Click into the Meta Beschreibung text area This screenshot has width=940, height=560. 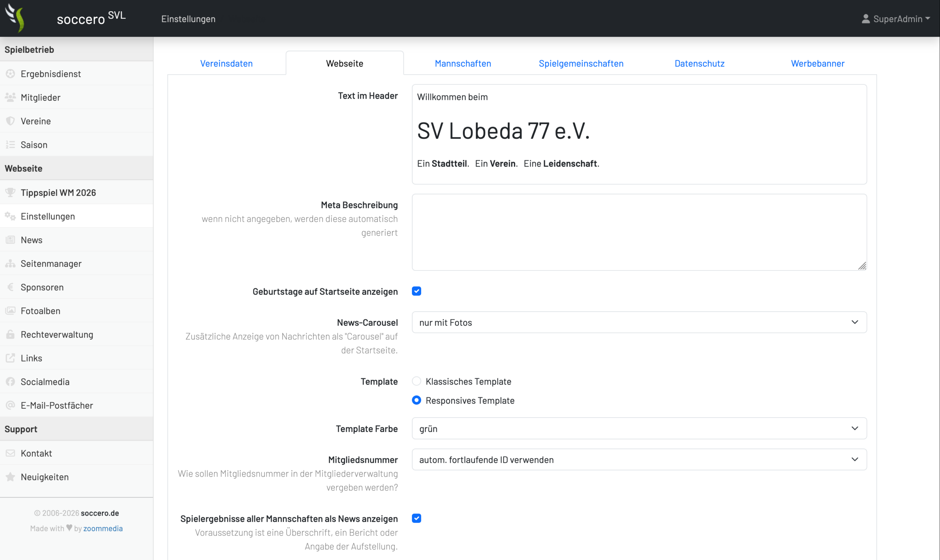(x=639, y=232)
